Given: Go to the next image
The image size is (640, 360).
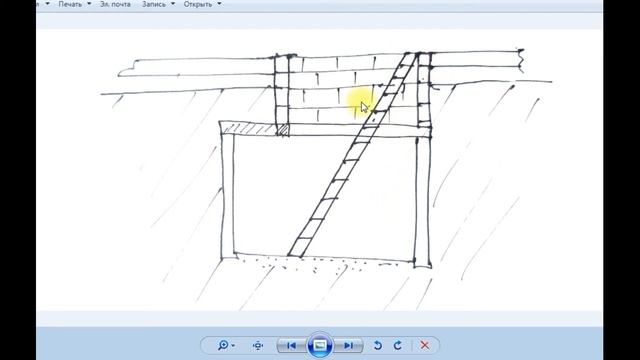Looking at the screenshot, I should (348, 345).
